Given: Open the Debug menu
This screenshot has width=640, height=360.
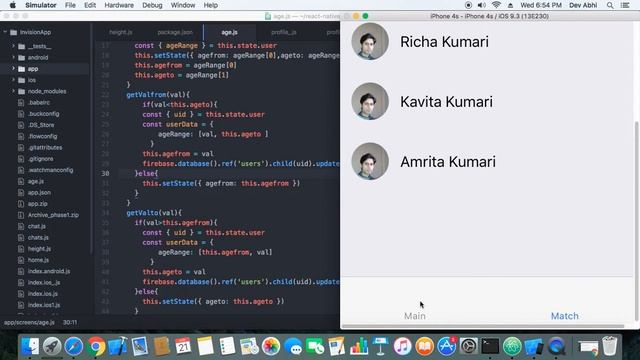Looking at the screenshot, I should click(x=152, y=5).
